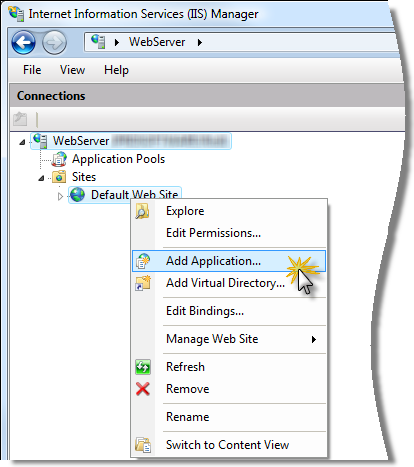Select Switch to Content View entry
The height and width of the screenshot is (467, 414).
pyautogui.click(x=229, y=445)
